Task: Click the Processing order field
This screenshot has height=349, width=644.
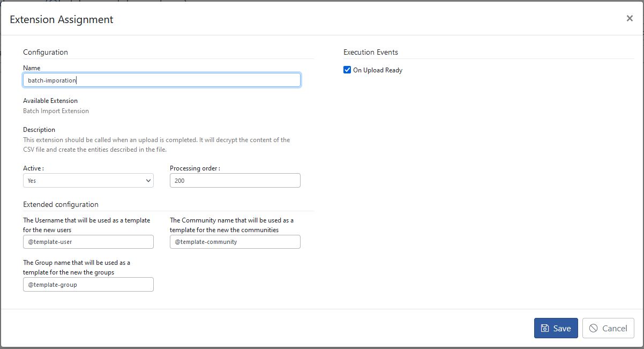Action: 235,181
